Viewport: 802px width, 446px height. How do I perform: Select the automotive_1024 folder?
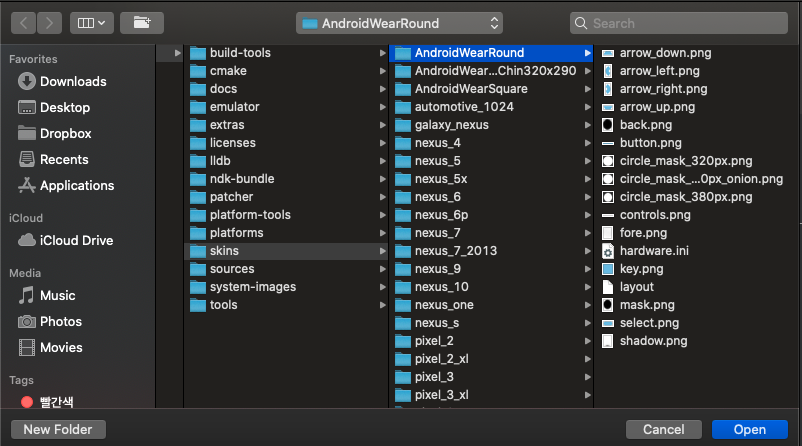[x=491, y=107]
